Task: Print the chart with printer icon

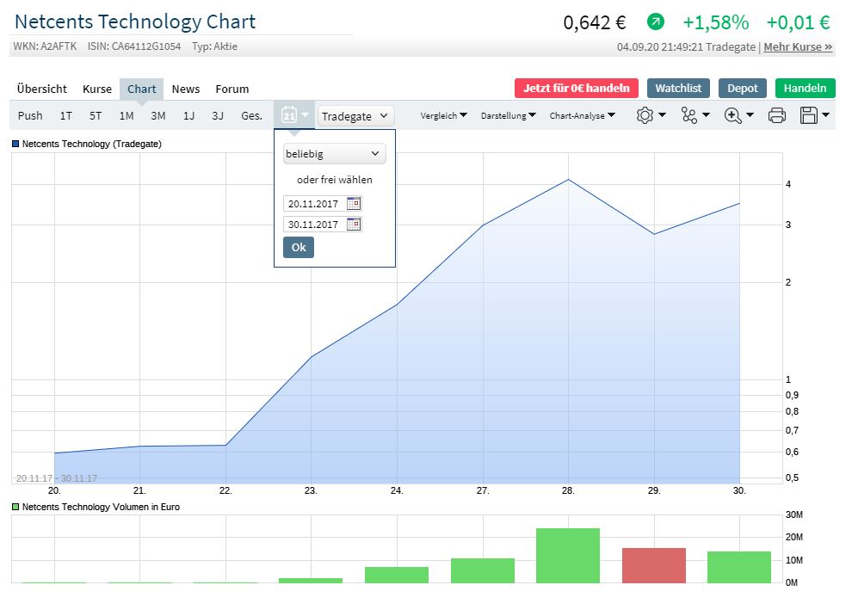Action: point(776,115)
